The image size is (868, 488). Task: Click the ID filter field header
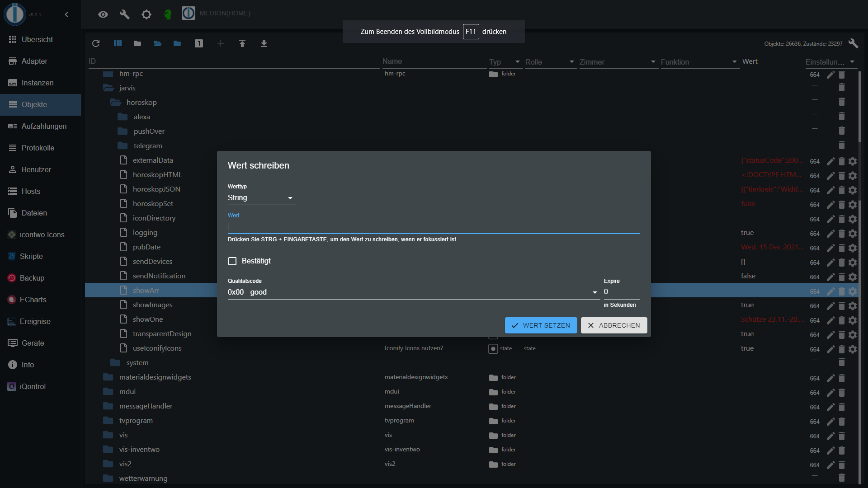pyautogui.click(x=233, y=61)
